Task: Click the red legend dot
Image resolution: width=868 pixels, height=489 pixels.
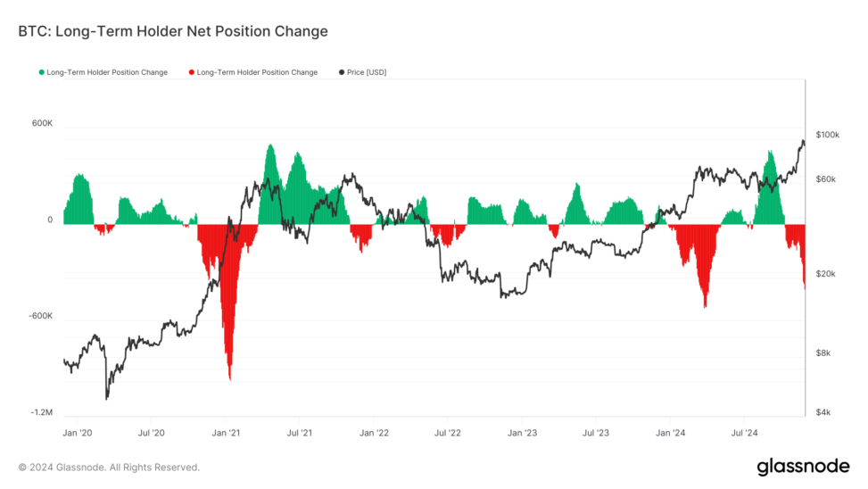Action: click(191, 72)
